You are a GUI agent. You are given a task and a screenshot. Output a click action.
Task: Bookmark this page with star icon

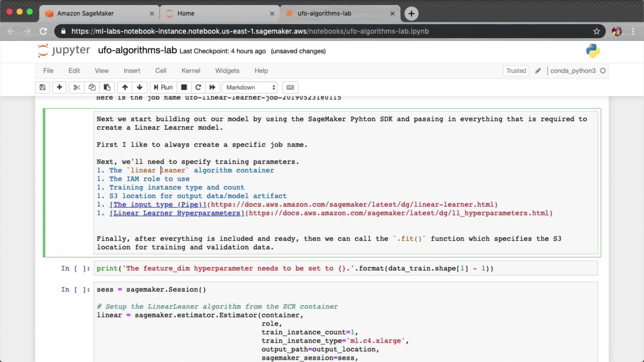(596, 31)
